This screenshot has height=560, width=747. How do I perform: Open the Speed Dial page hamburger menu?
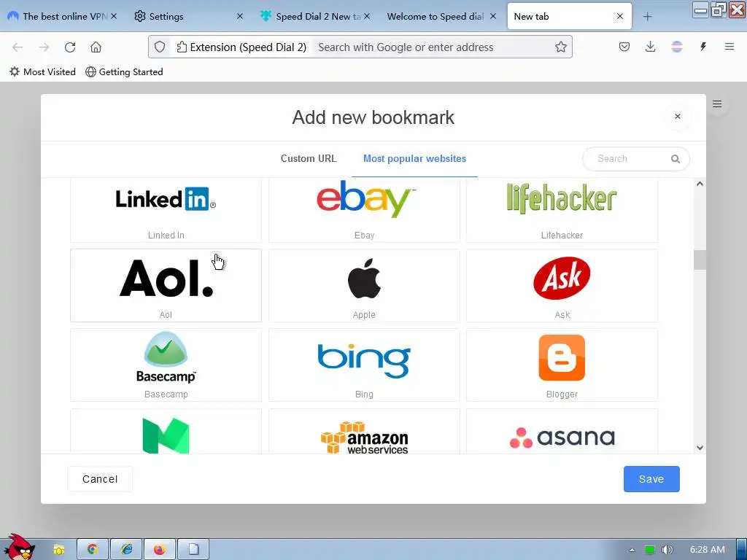tap(717, 104)
